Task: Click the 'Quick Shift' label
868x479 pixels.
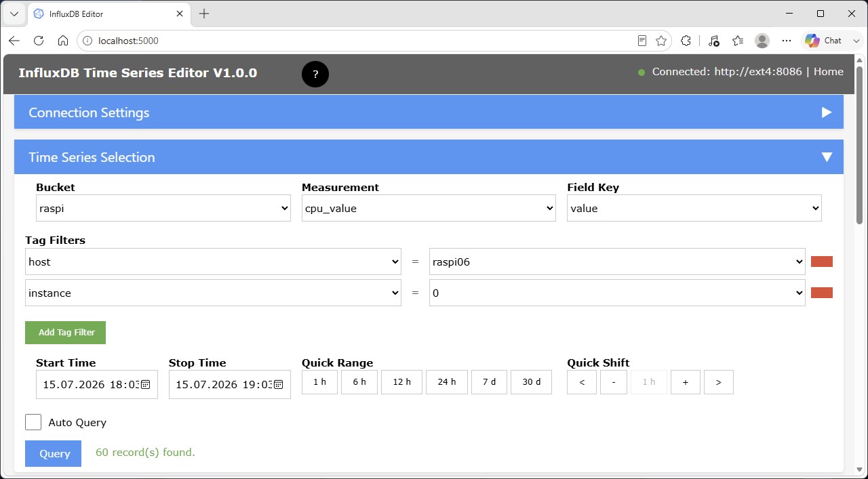Action: pyautogui.click(x=598, y=362)
